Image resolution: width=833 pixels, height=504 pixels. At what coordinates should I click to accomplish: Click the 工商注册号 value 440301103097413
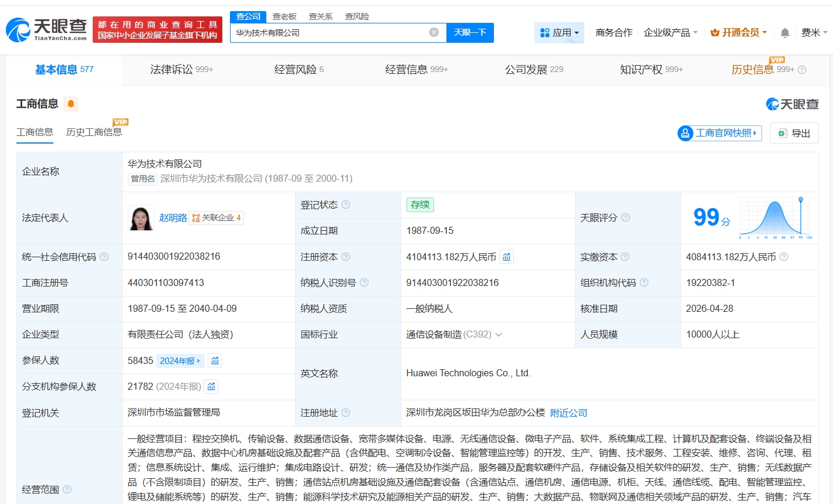[x=166, y=282]
